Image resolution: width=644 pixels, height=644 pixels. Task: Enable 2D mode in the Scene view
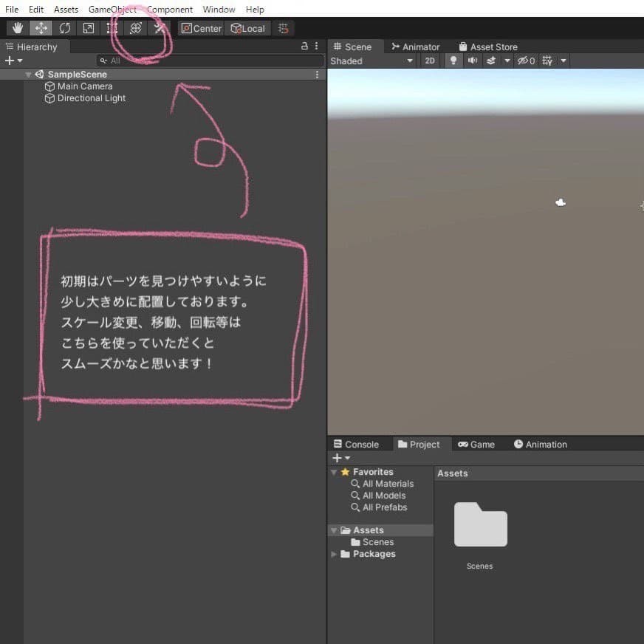point(429,61)
